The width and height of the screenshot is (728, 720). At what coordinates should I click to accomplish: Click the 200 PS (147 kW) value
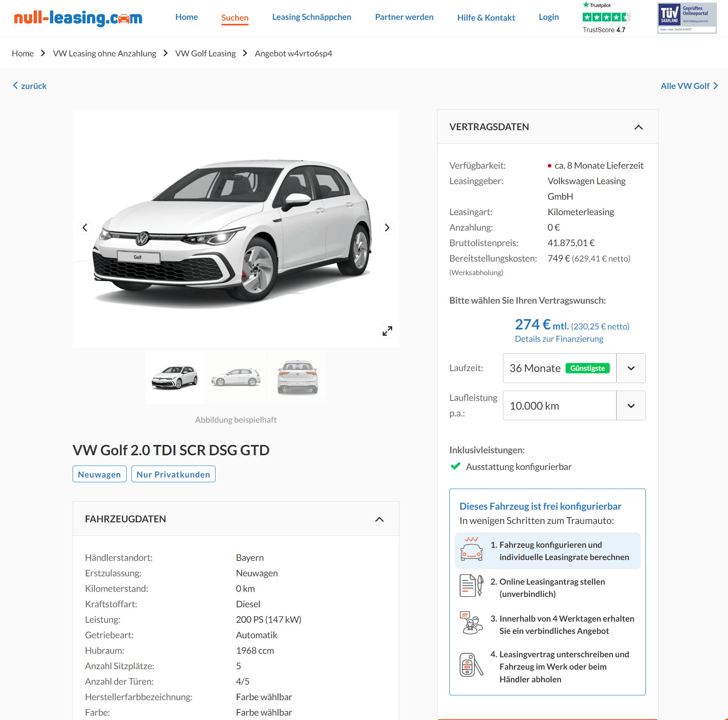click(269, 620)
